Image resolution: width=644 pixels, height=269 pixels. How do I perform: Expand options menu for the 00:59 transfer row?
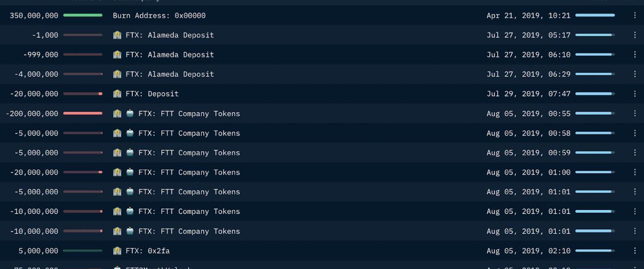[x=635, y=152]
